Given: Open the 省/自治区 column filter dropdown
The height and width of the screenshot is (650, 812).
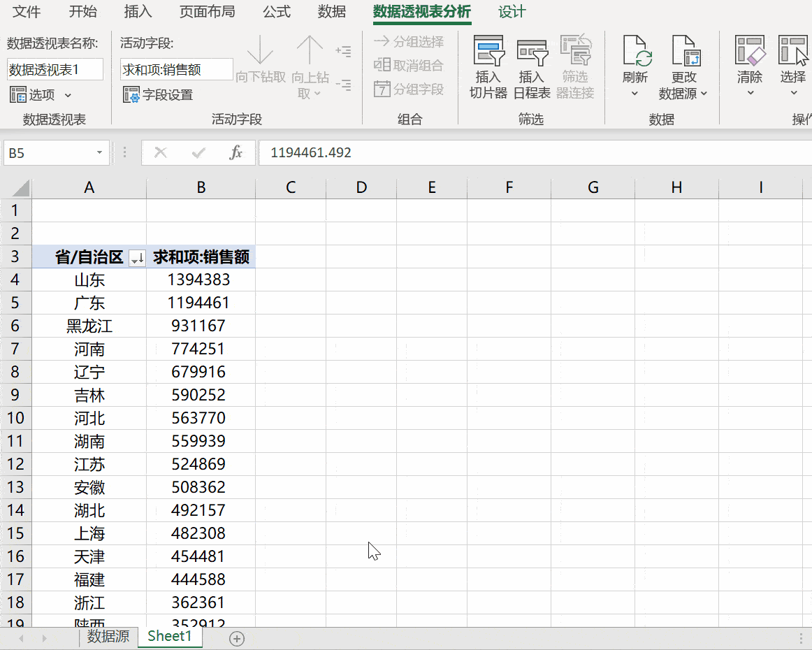Looking at the screenshot, I should pos(137,257).
